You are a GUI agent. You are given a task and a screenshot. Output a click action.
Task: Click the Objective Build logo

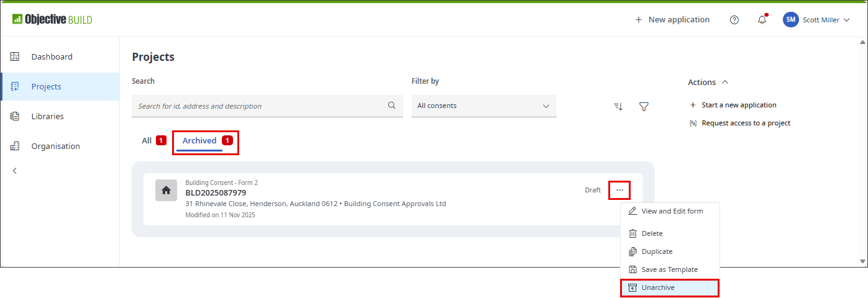tap(52, 20)
